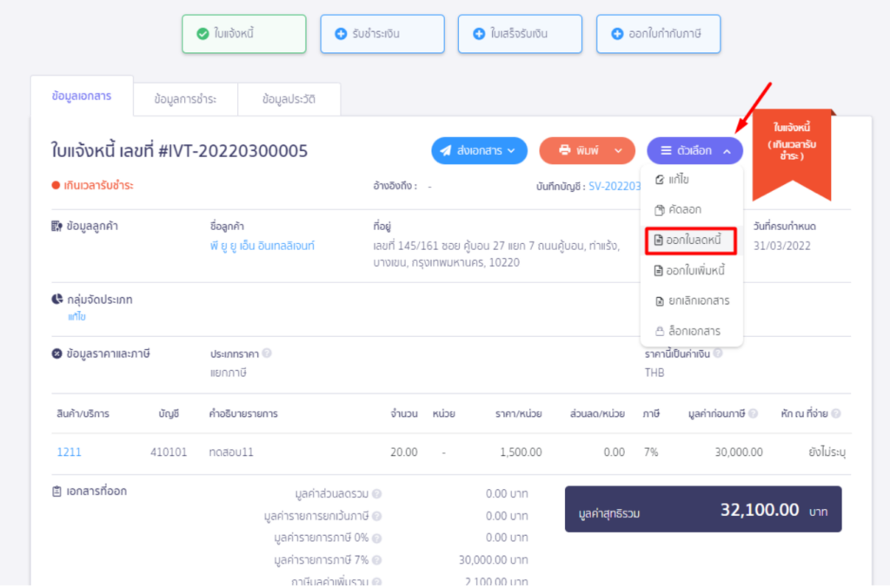The width and height of the screenshot is (890, 588).
Task: Click the ยังไม่ระบุ withholding tax cell
Action: (827, 453)
